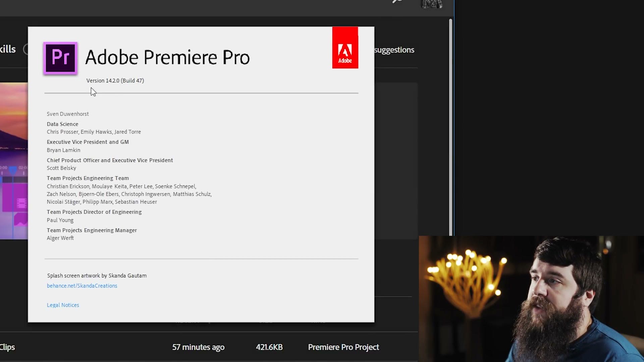Click the '57 minutes ago' file entry
644x362 pixels.
point(198,347)
